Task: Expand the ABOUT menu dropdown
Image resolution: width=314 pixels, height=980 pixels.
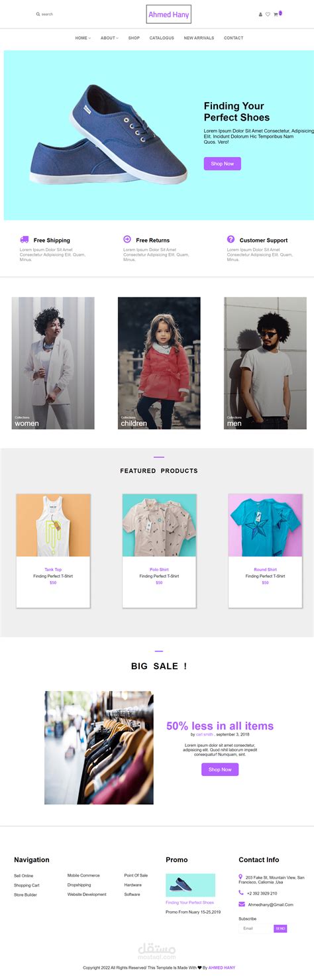Action: pyautogui.click(x=109, y=38)
